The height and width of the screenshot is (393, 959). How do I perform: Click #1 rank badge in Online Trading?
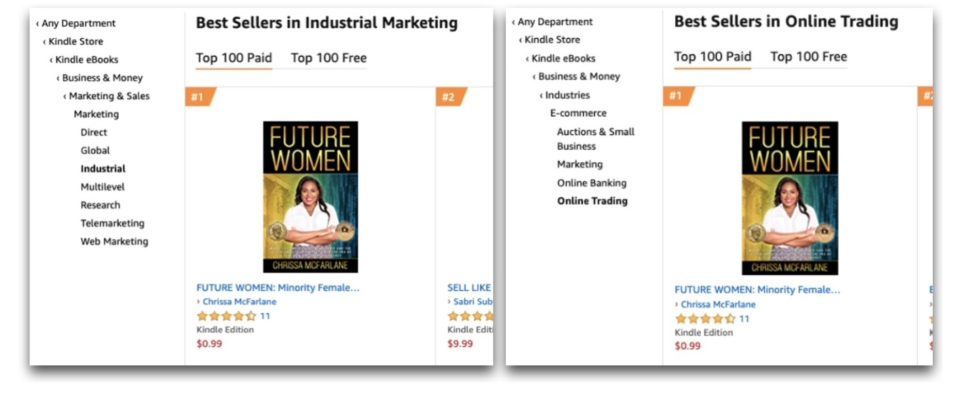point(678,96)
